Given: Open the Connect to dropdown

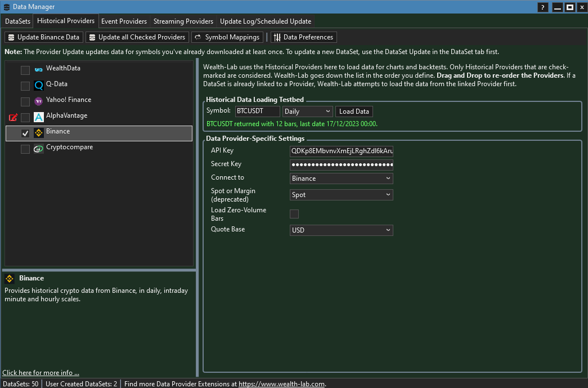Looking at the screenshot, I should [341, 179].
